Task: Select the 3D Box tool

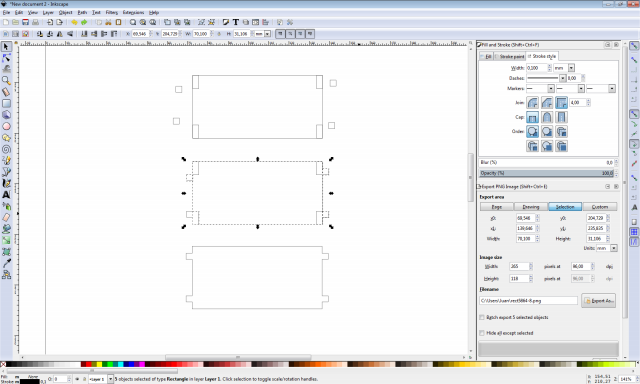Action: pyautogui.click(x=6, y=115)
